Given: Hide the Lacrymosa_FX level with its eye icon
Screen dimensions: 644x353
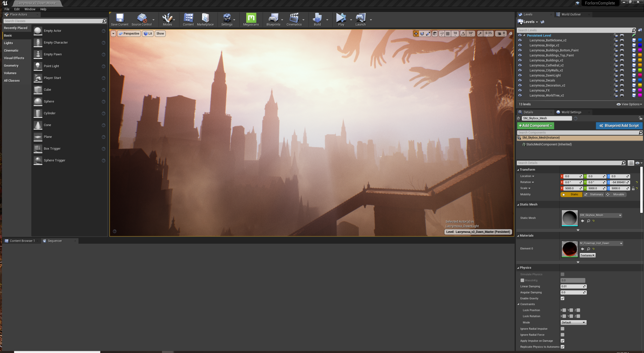Looking at the screenshot, I should pyautogui.click(x=520, y=90).
